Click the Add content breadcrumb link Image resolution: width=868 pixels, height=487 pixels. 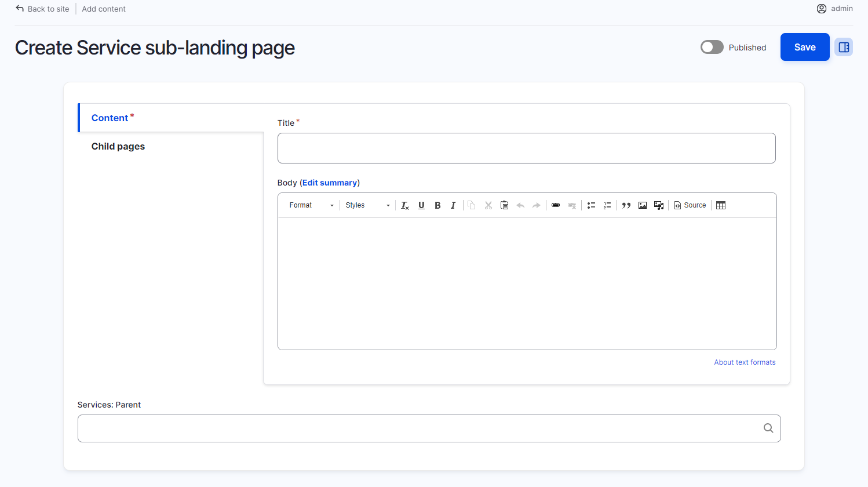[x=104, y=9]
